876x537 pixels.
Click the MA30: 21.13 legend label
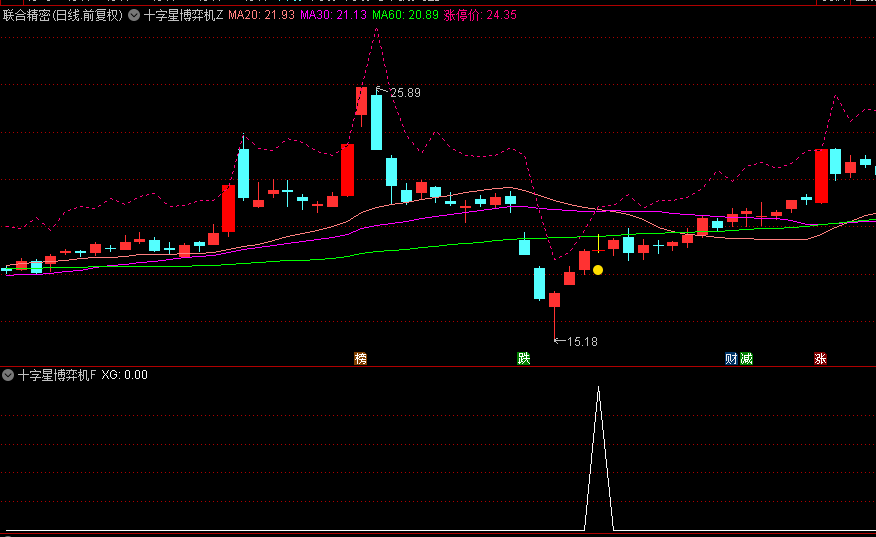(332, 16)
